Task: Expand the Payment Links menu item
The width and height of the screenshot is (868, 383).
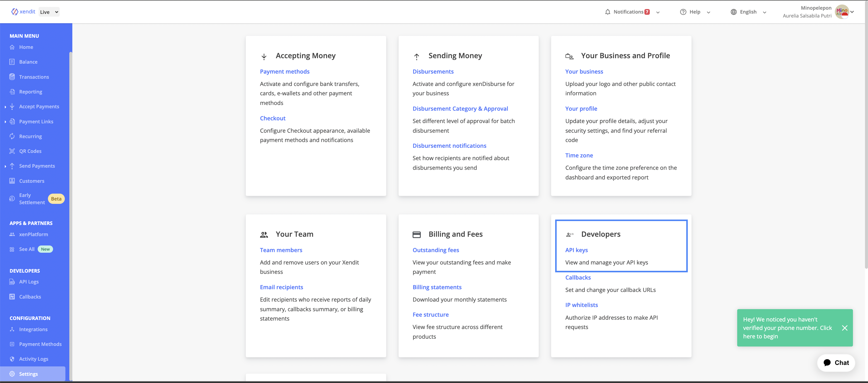Action: pos(5,121)
